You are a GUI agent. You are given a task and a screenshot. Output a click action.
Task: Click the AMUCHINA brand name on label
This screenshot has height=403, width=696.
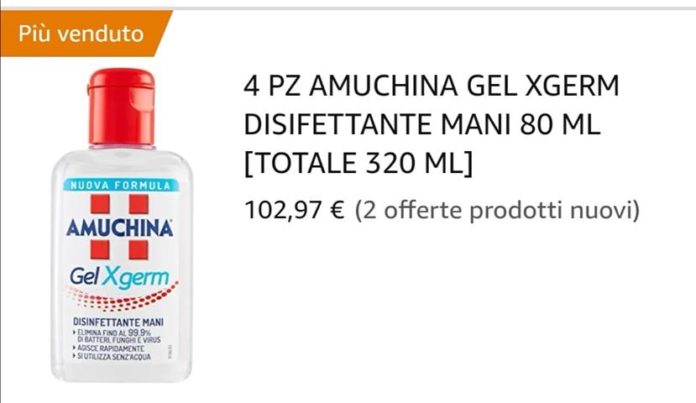[119, 228]
